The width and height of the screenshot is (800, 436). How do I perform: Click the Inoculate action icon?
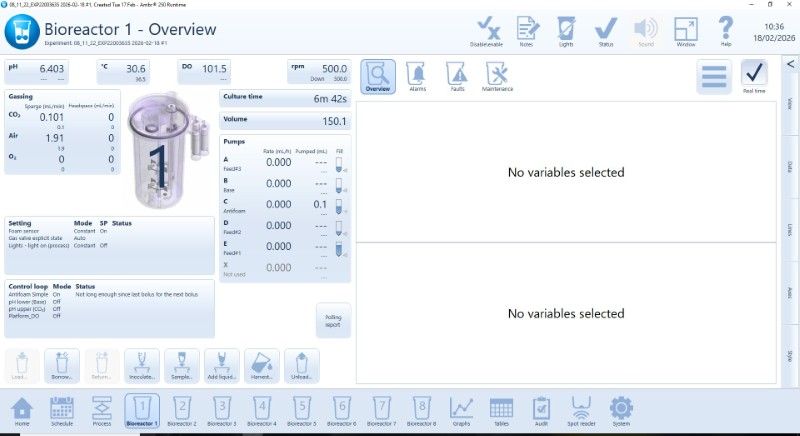[142, 364]
